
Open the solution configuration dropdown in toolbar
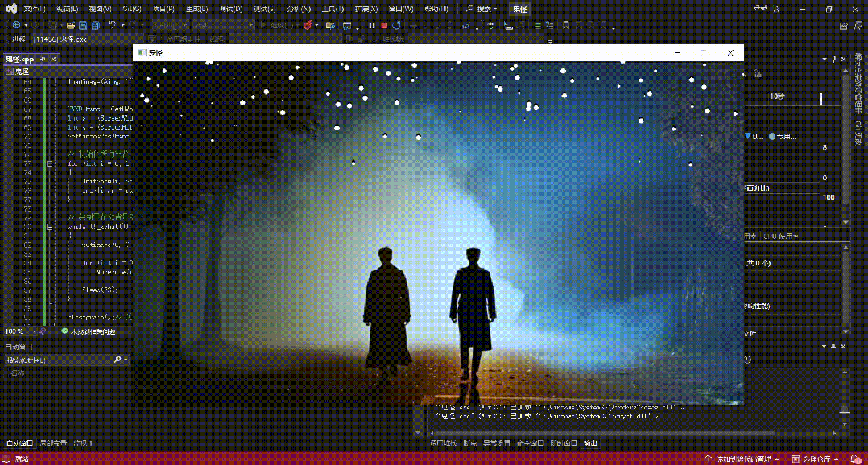point(170,25)
